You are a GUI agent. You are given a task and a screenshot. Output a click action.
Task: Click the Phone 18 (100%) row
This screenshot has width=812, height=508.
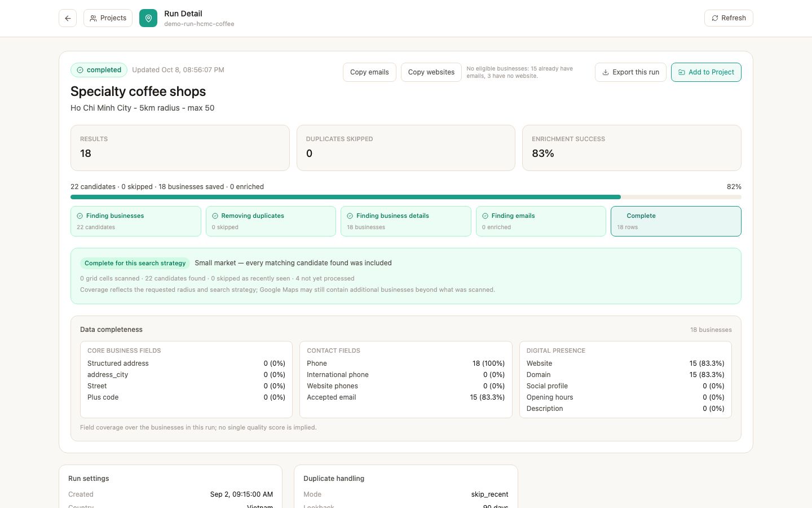click(405, 364)
